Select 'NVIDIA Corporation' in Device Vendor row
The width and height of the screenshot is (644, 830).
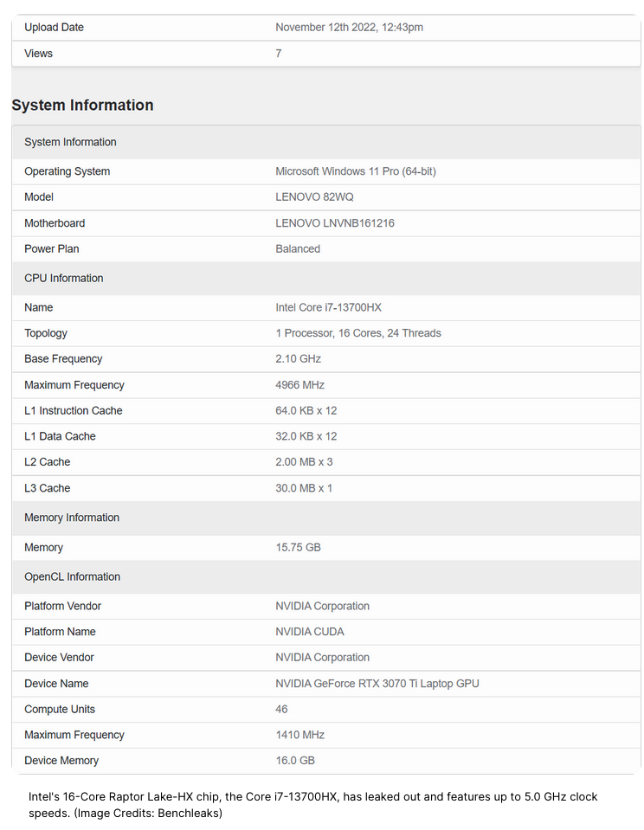click(323, 658)
